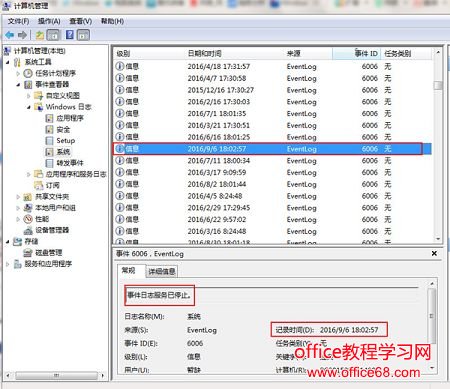Open the Setup log
The width and height of the screenshot is (450, 389).
[x=66, y=141]
